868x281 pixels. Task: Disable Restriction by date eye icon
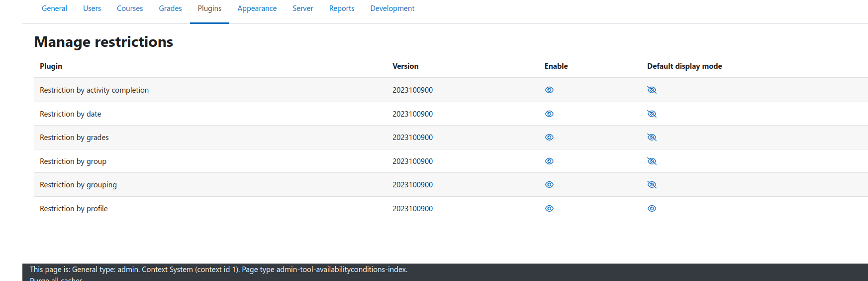click(x=549, y=114)
